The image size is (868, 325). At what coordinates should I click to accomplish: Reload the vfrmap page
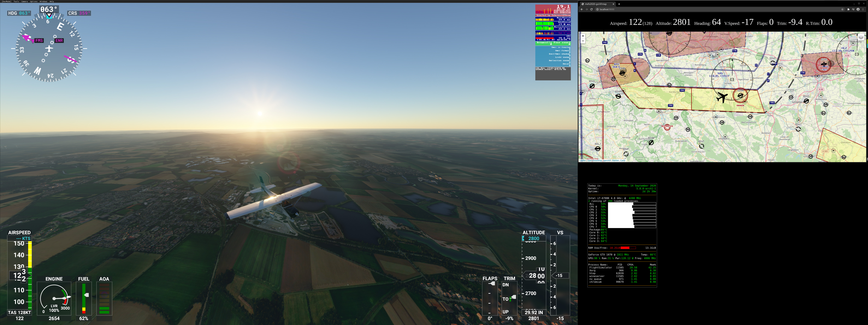coord(591,9)
